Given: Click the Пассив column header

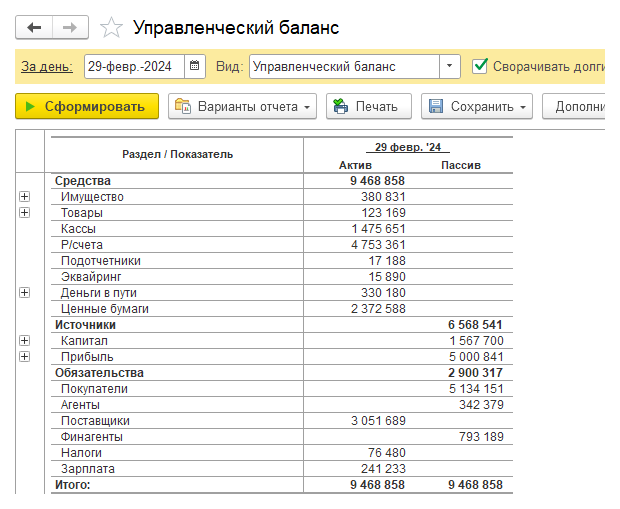Looking at the screenshot, I should coord(461,165).
